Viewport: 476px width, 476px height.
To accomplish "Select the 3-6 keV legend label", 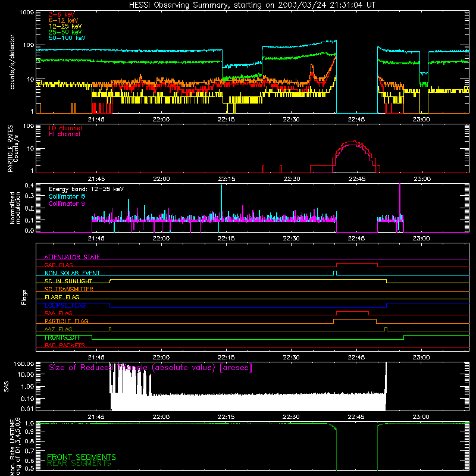I will [x=61, y=14].
